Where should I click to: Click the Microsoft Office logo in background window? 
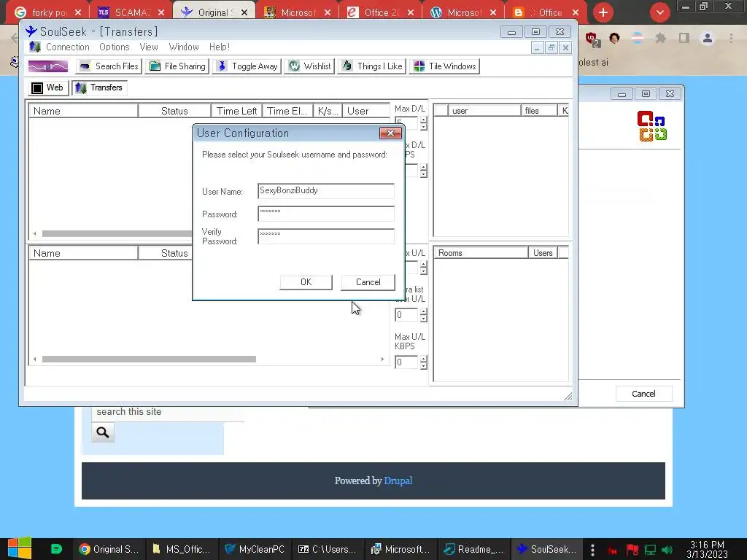point(651,126)
